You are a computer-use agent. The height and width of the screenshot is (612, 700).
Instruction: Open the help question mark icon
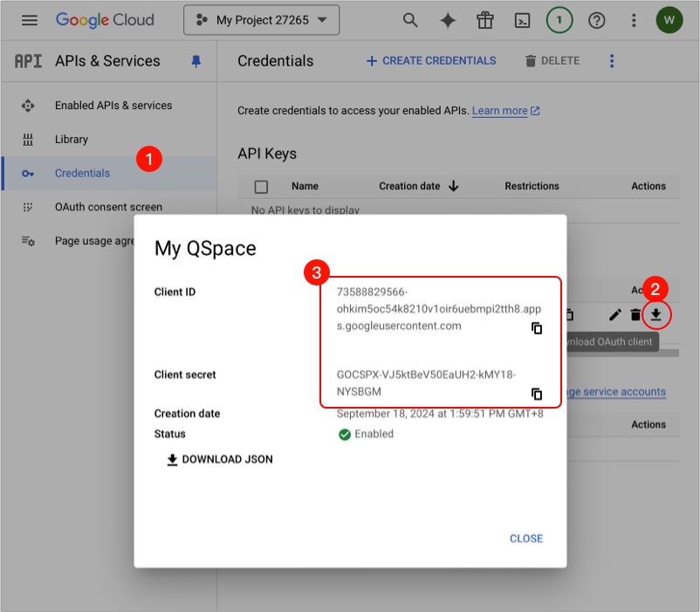597,20
